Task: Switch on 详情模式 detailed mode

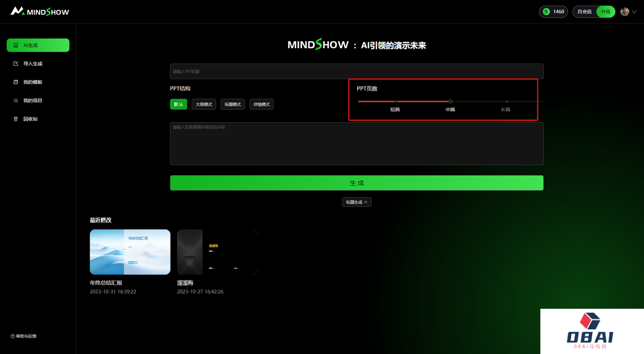Action: tap(262, 104)
